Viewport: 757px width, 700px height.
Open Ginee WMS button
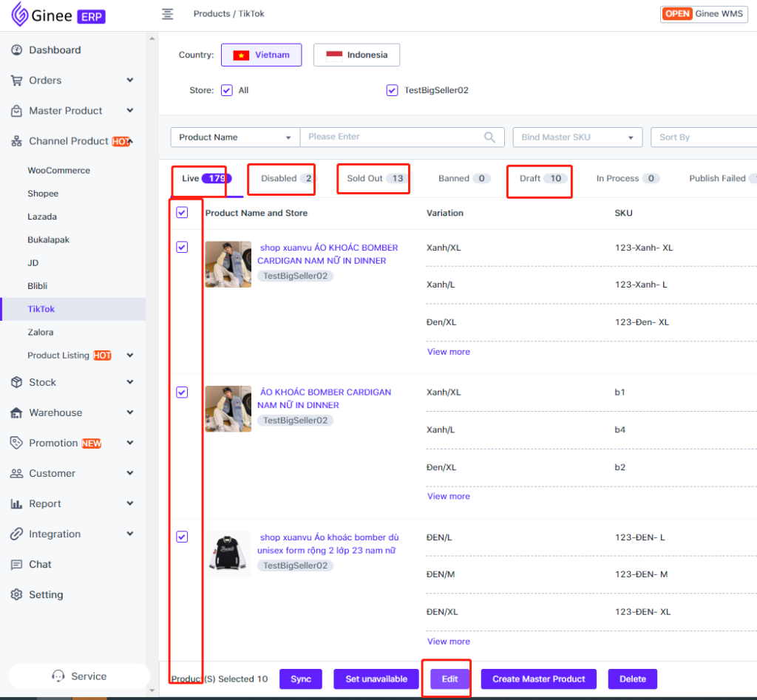[704, 14]
